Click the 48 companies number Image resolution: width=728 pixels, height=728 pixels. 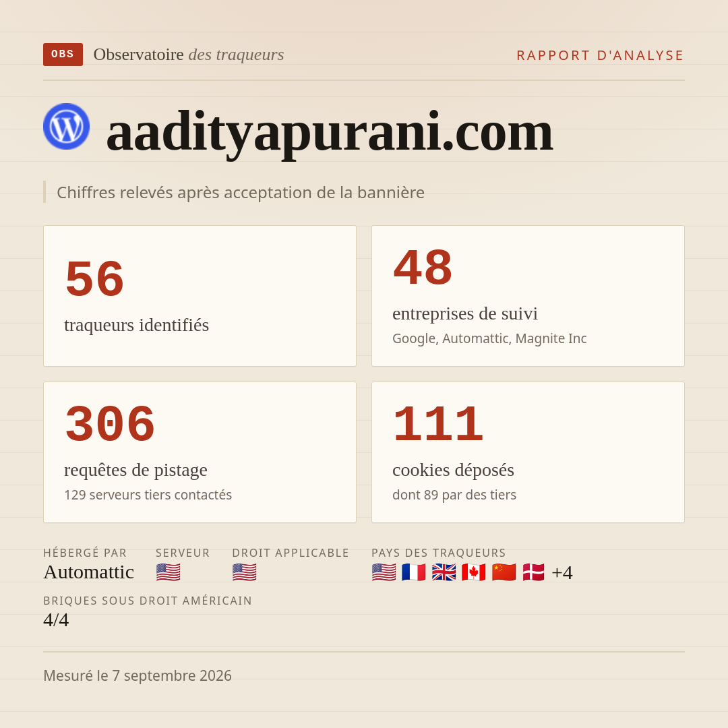[423, 268]
